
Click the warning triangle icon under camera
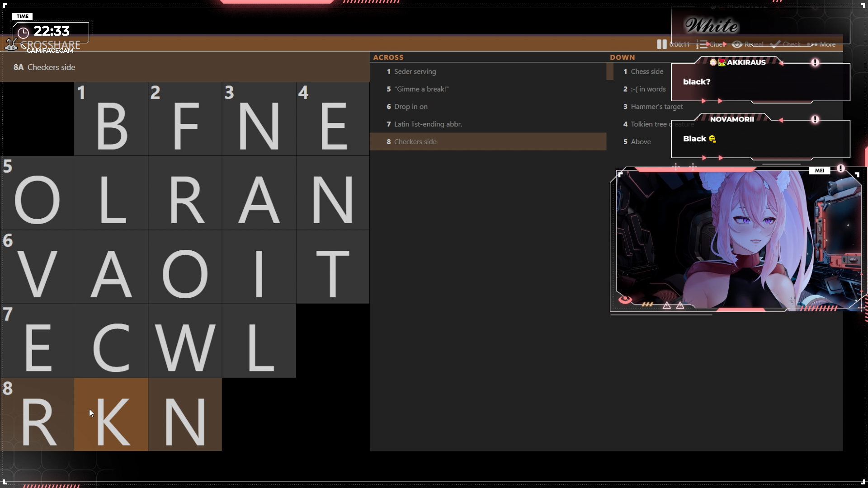click(667, 306)
